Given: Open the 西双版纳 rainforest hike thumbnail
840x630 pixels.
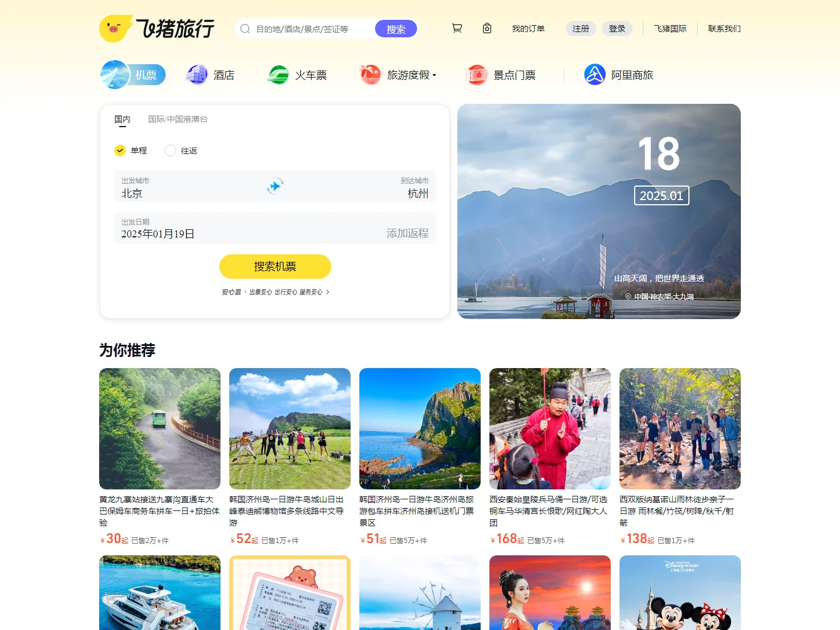Looking at the screenshot, I should click(680, 429).
